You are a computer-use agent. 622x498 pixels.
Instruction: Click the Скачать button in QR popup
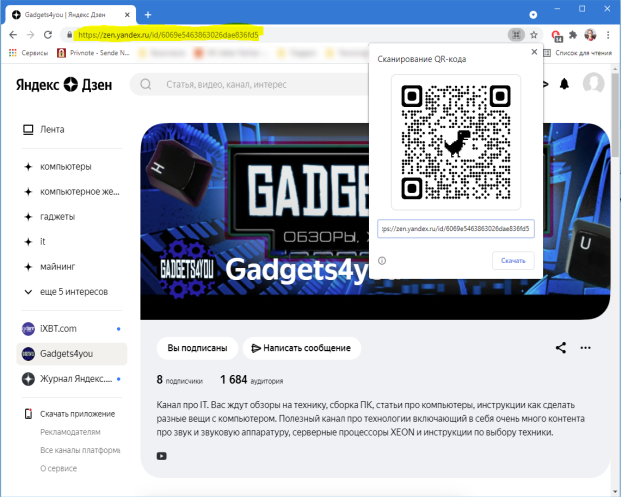pos(513,261)
